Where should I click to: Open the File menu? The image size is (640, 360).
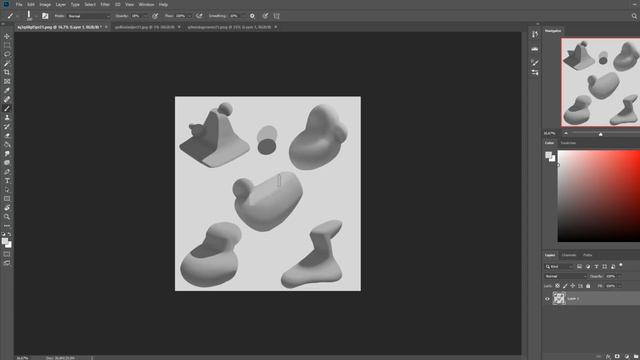19,4
